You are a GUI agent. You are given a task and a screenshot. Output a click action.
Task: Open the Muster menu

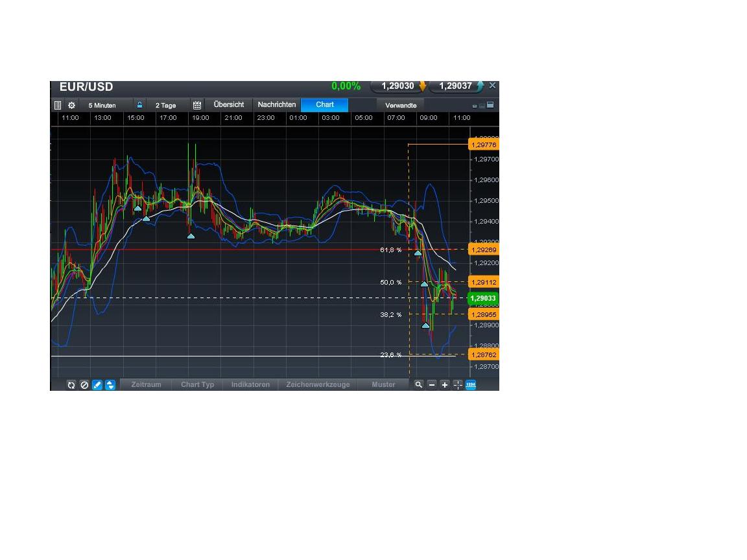[383, 385]
